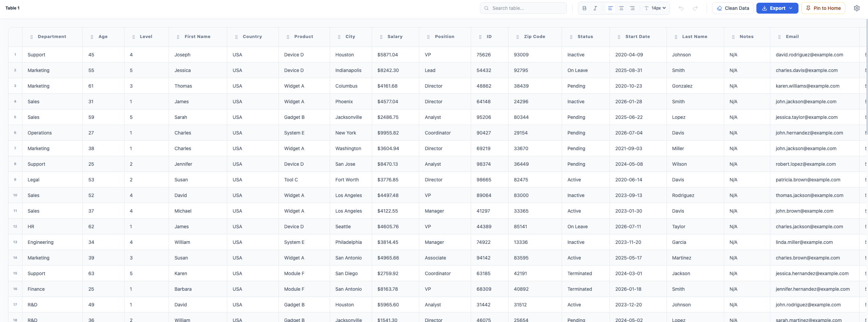Click the Legal department cell

(x=52, y=180)
